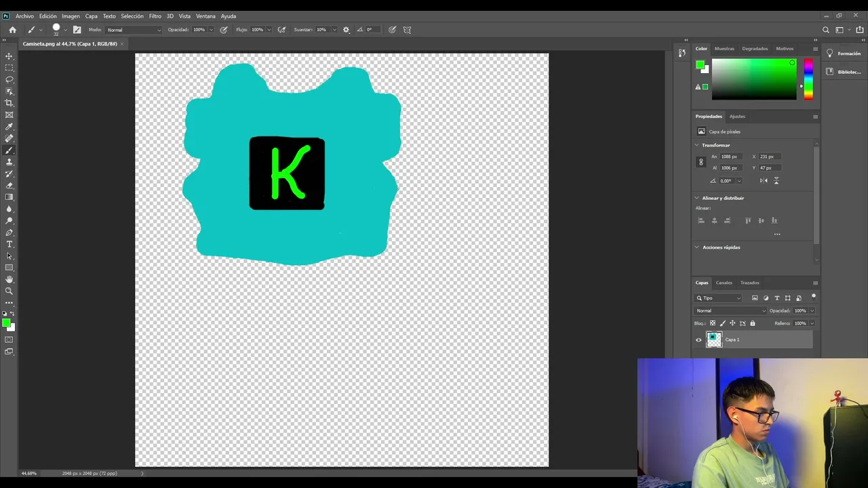The width and height of the screenshot is (868, 488).
Task: Flip vertically in Transformar section
Action: tap(776, 180)
